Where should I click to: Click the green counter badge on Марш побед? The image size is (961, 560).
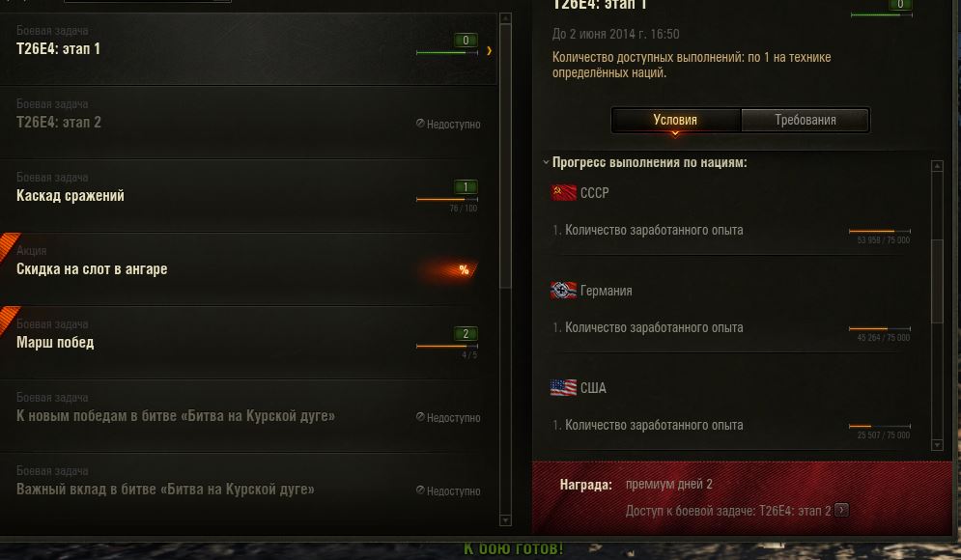466,334
